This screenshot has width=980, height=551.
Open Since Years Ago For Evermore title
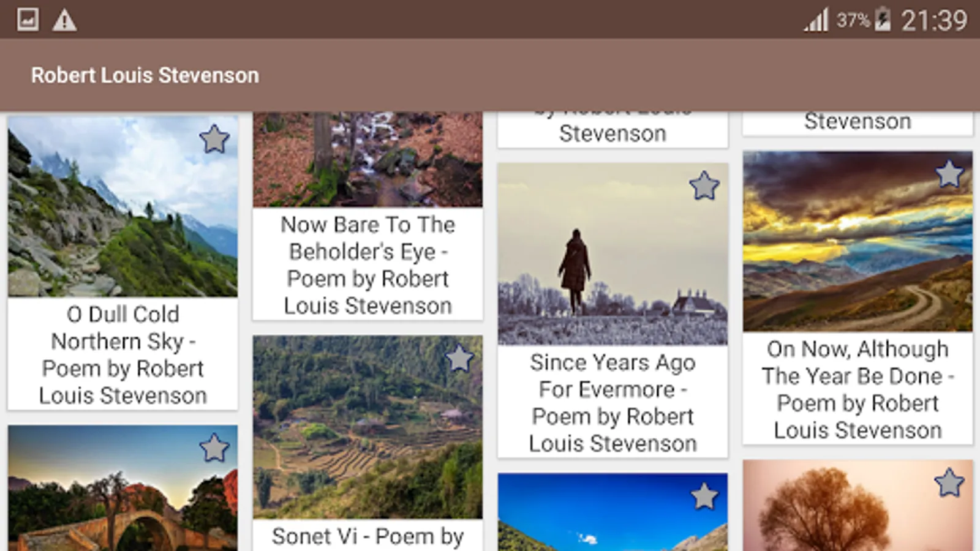coord(612,402)
